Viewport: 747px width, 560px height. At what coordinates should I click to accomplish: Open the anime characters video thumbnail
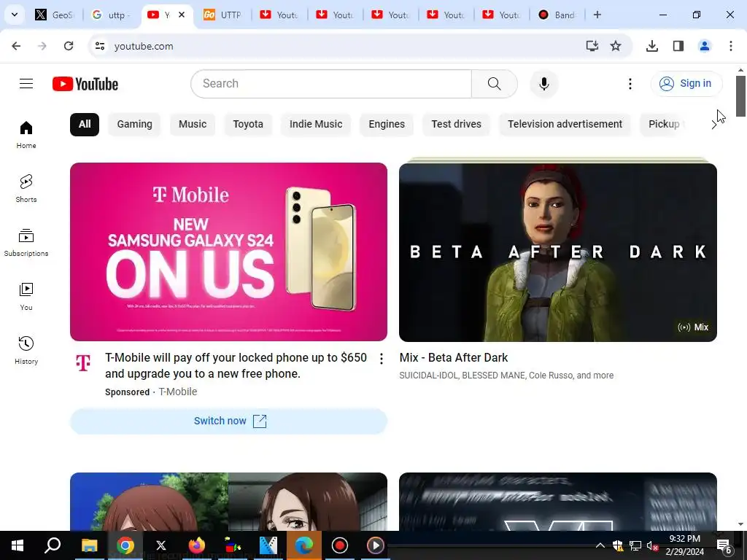(x=228, y=502)
